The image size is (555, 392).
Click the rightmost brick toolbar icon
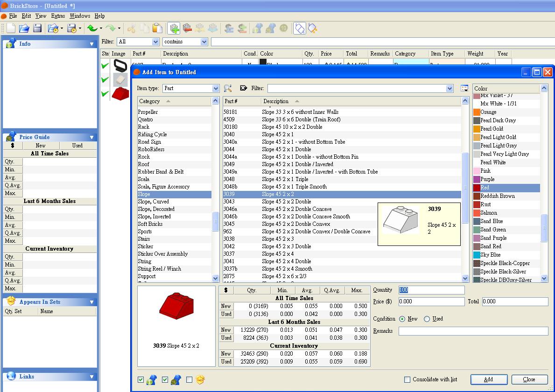(x=313, y=28)
